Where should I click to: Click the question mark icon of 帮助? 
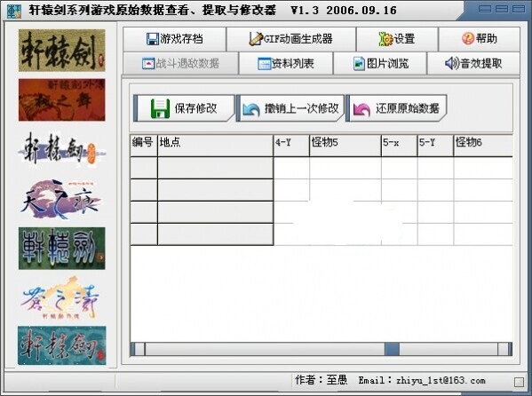[x=468, y=39]
